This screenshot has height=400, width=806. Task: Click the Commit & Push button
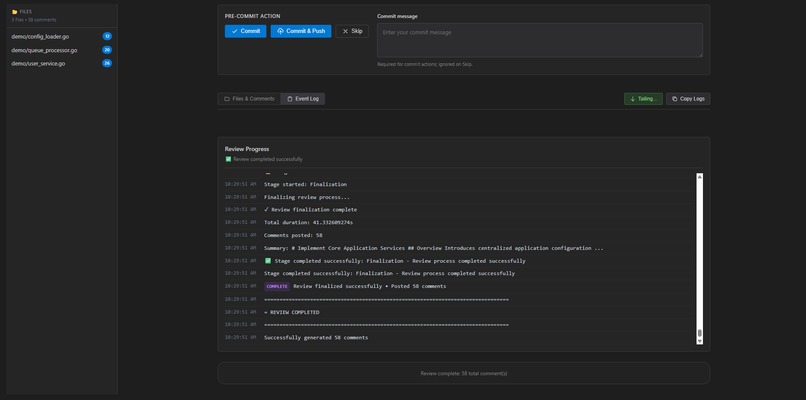tap(301, 31)
